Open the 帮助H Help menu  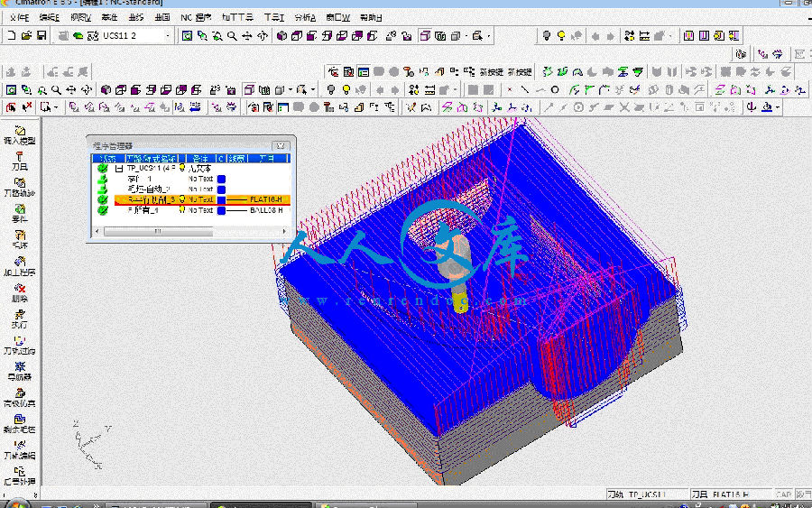pyautogui.click(x=371, y=18)
